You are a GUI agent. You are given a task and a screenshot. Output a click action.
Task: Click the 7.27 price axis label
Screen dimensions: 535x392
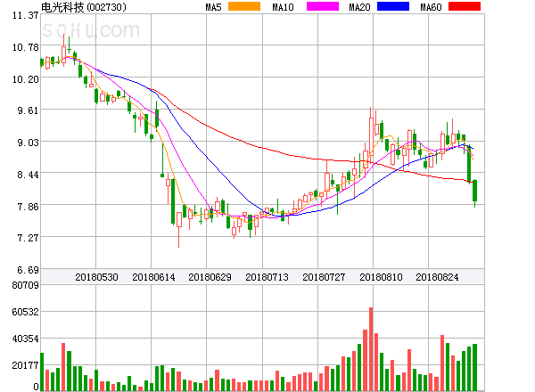[28, 238]
